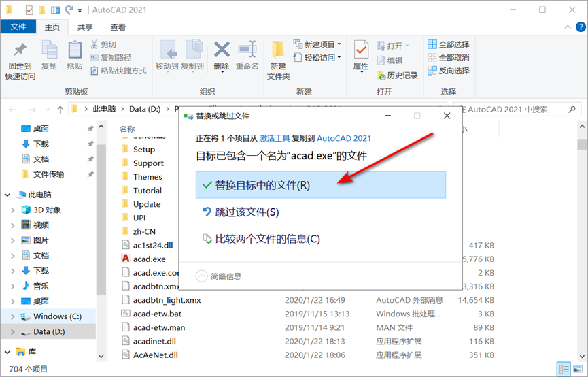This screenshot has width=588, height=377.
Task: Click the search box for AutoCAD 2021
Action: (516, 110)
